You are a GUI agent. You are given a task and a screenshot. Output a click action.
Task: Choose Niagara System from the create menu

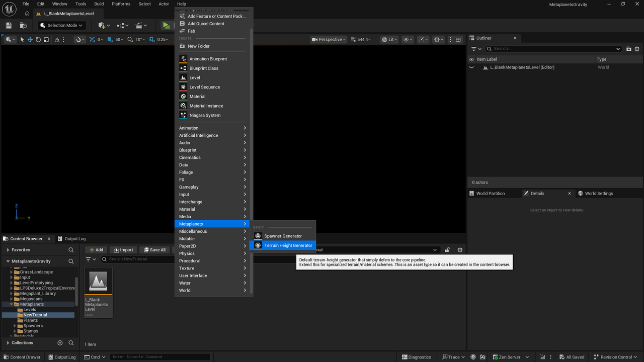tap(212, 115)
